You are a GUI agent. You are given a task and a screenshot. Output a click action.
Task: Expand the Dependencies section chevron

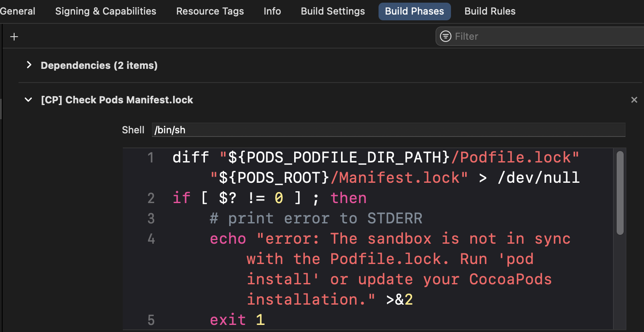tap(29, 65)
